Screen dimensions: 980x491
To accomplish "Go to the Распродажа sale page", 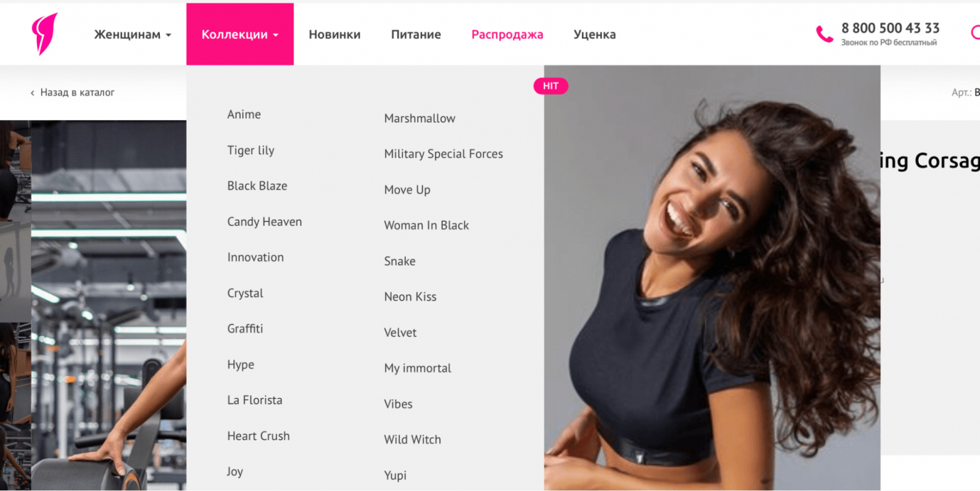I will coord(507,34).
